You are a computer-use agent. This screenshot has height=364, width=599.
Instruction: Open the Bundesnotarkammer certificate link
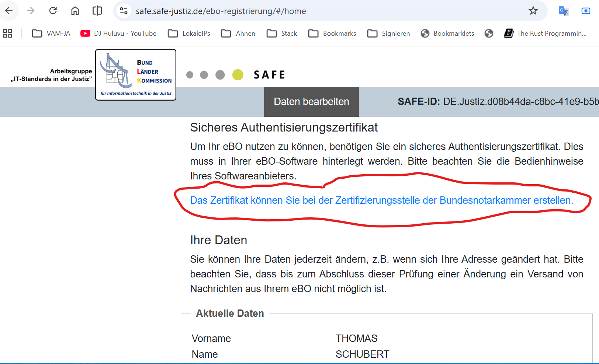pos(382,200)
